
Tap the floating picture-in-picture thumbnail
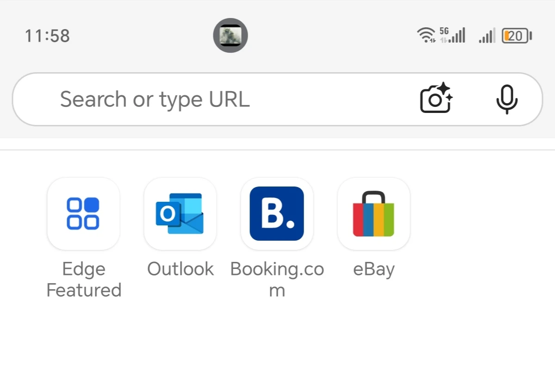[231, 35]
